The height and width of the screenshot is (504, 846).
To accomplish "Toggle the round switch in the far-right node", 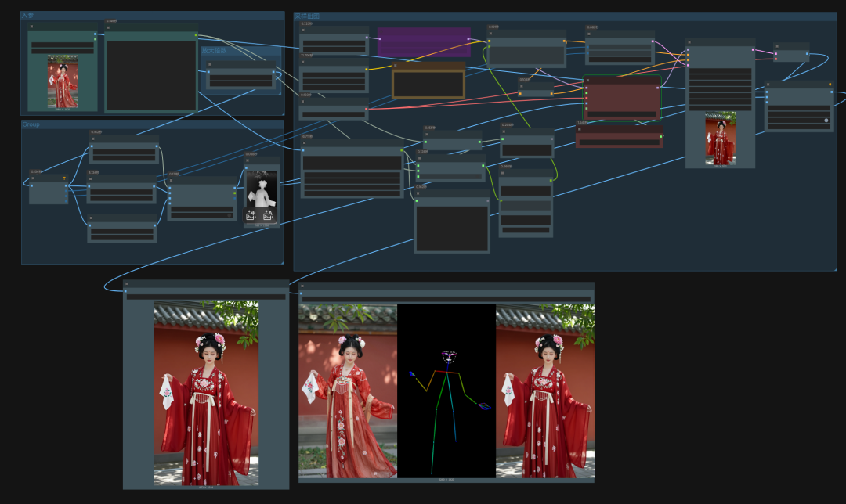I will click(x=826, y=121).
